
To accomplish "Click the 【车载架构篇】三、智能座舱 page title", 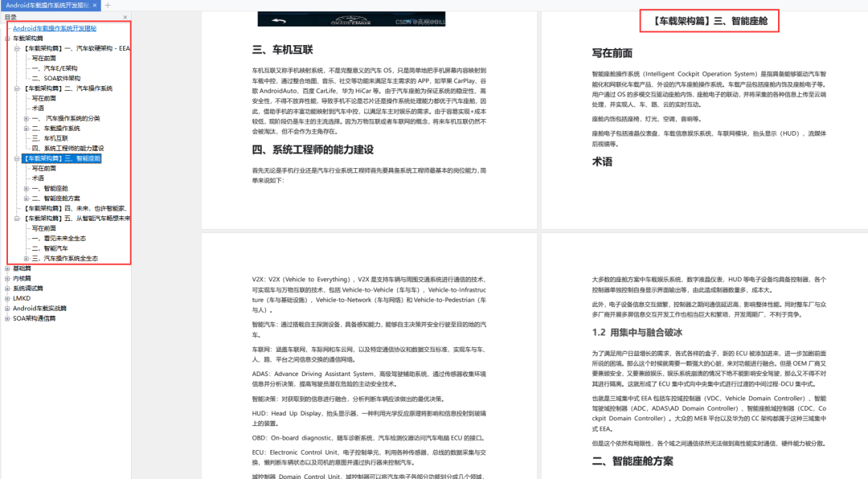I will click(x=709, y=21).
